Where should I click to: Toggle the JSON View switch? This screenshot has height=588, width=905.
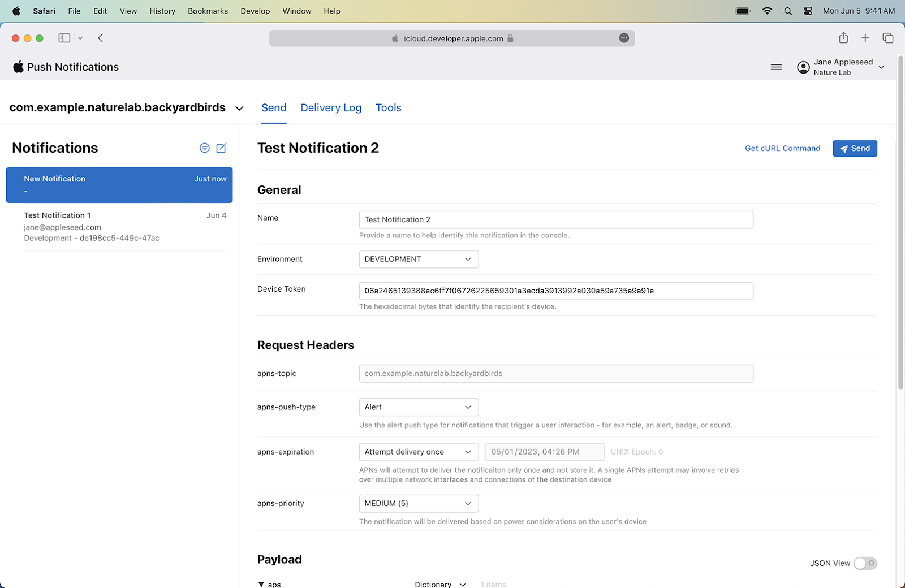pyautogui.click(x=865, y=563)
